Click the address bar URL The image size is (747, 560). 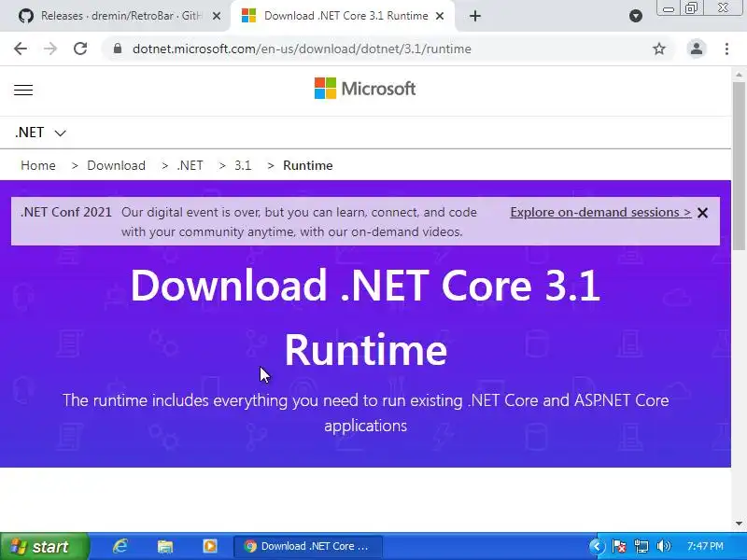pos(302,49)
